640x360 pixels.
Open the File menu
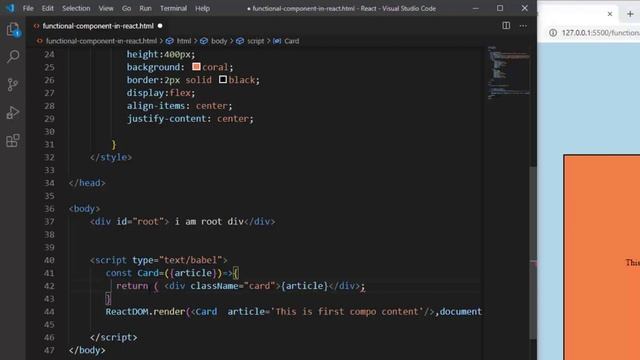tap(28, 8)
